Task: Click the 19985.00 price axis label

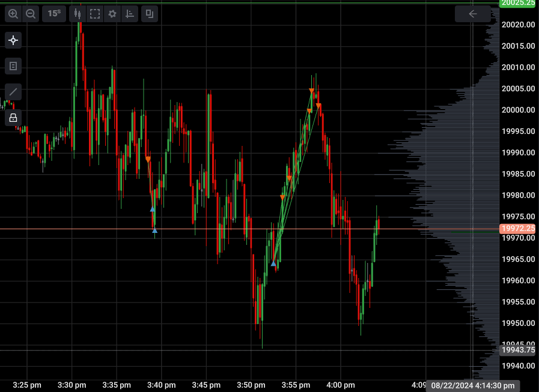Action: 519,174
